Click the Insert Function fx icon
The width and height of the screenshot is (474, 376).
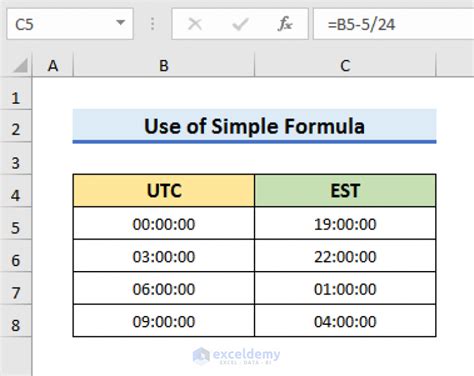click(285, 24)
